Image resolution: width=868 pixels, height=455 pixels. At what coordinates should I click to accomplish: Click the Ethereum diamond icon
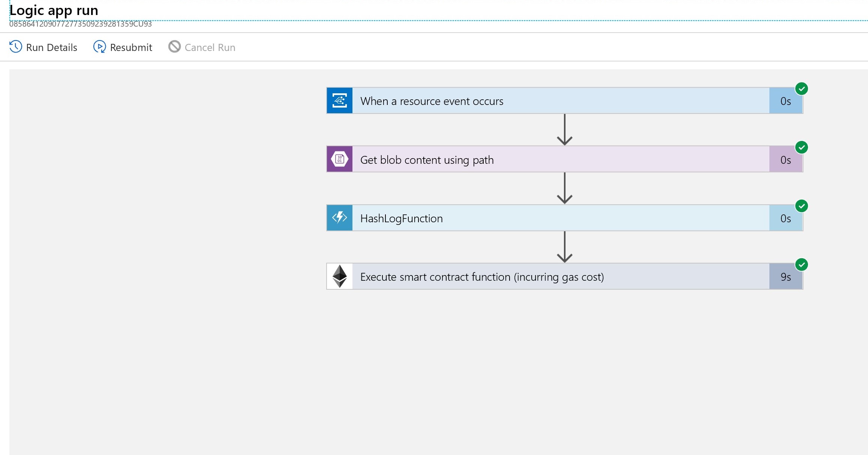(x=339, y=277)
